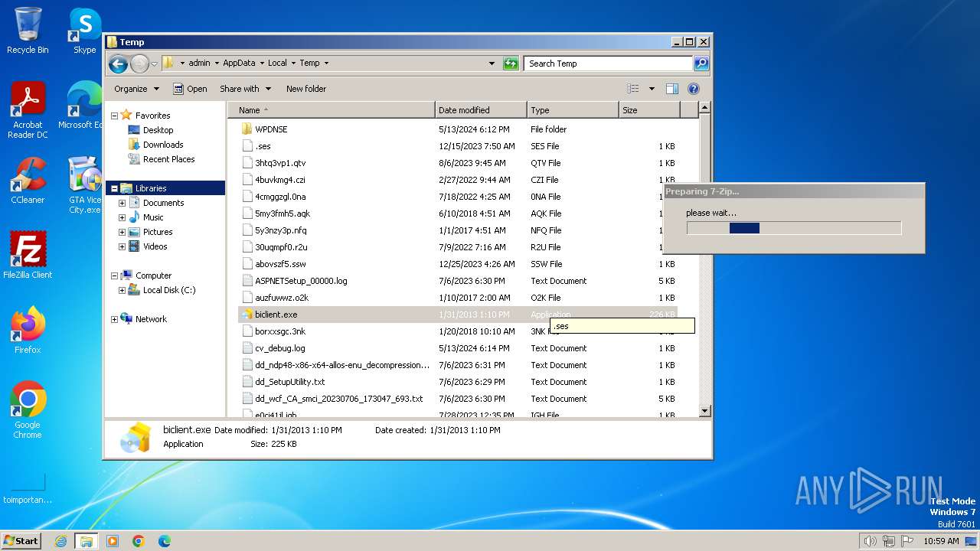This screenshot has width=980, height=551.
Task: Click the 7-Zip preparing progress bar
Action: [794, 228]
